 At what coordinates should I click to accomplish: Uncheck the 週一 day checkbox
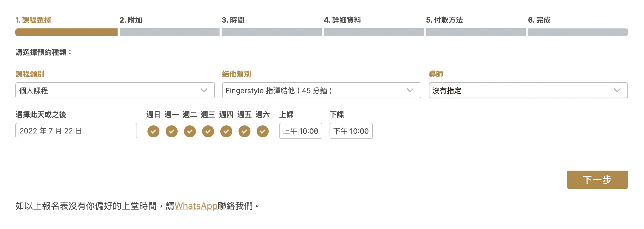[172, 131]
